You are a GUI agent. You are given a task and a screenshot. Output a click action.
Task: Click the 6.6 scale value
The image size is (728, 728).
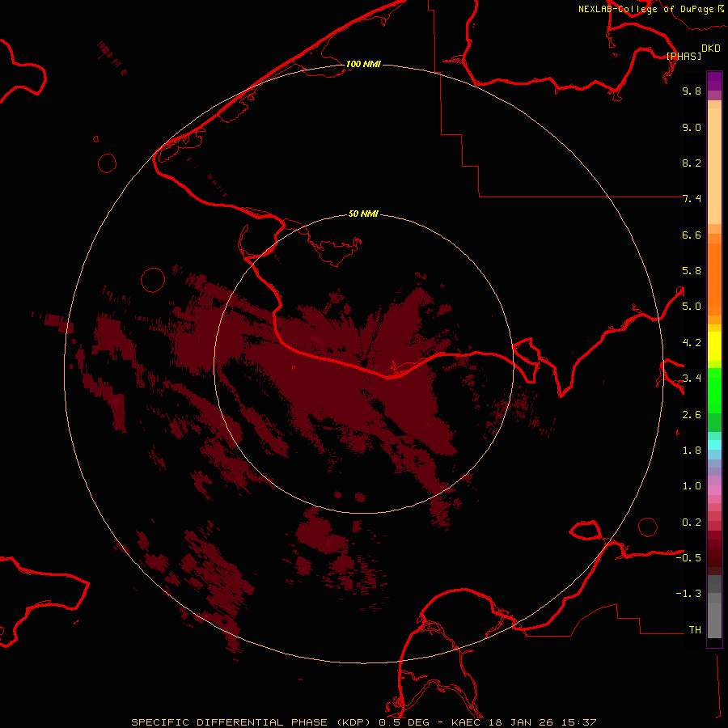pyautogui.click(x=692, y=235)
